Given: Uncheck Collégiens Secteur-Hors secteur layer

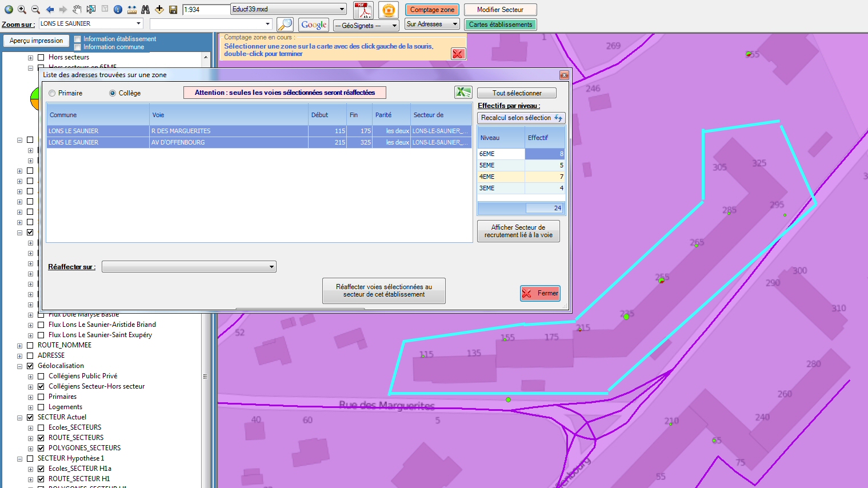Looking at the screenshot, I should [41, 386].
